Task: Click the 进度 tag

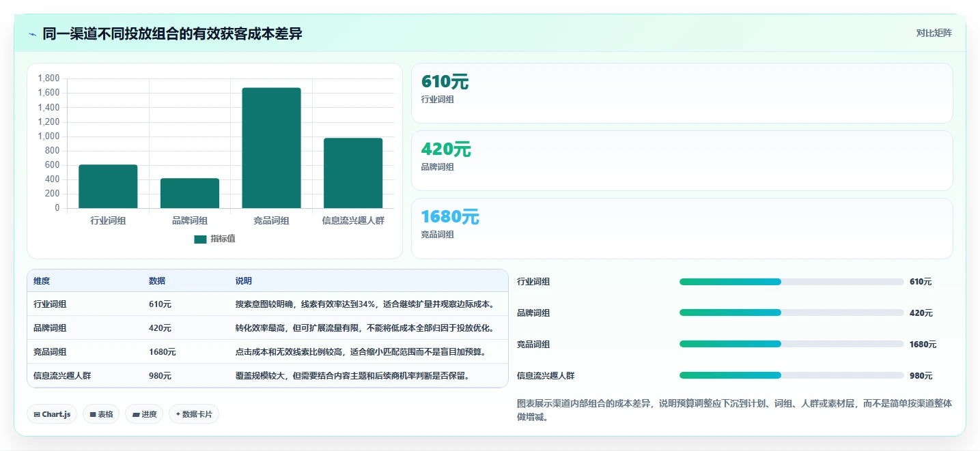Action: tap(144, 414)
